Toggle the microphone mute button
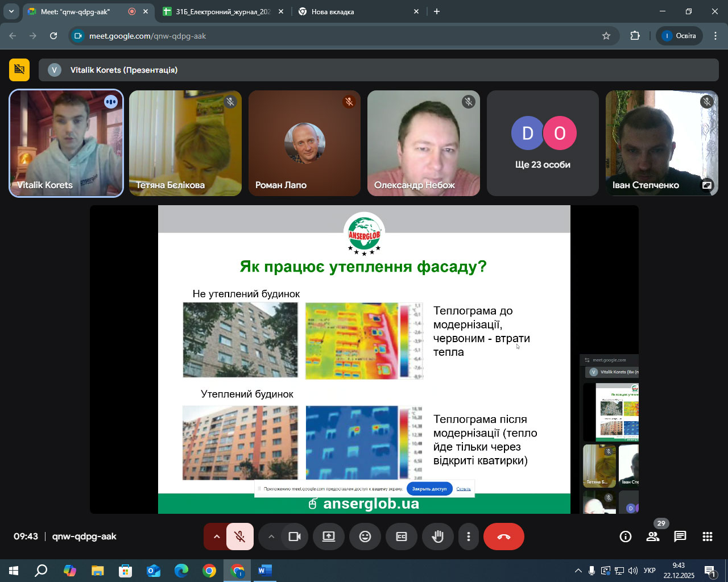This screenshot has height=582, width=728. coord(240,537)
